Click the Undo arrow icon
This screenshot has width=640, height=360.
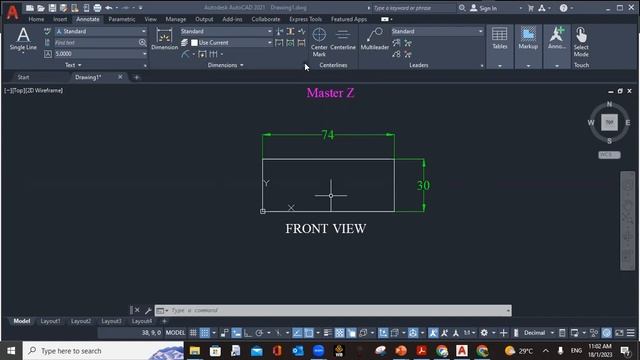click(x=109, y=8)
